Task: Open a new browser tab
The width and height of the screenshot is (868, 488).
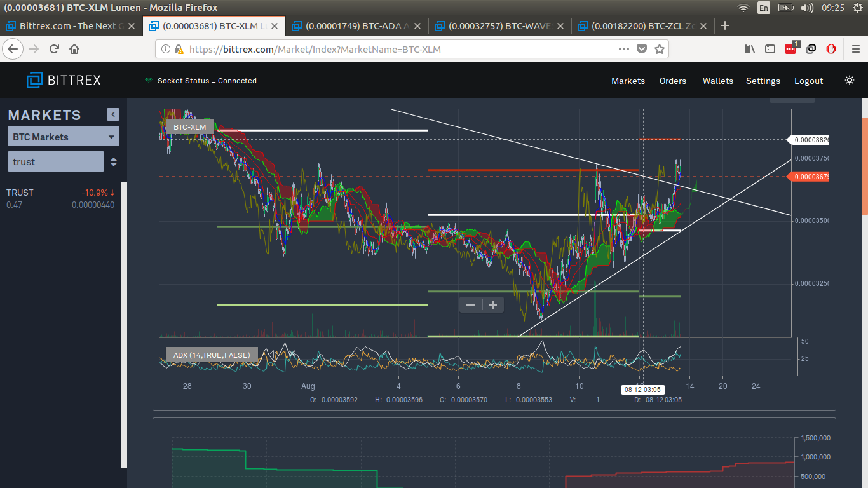Action: pyautogui.click(x=725, y=26)
